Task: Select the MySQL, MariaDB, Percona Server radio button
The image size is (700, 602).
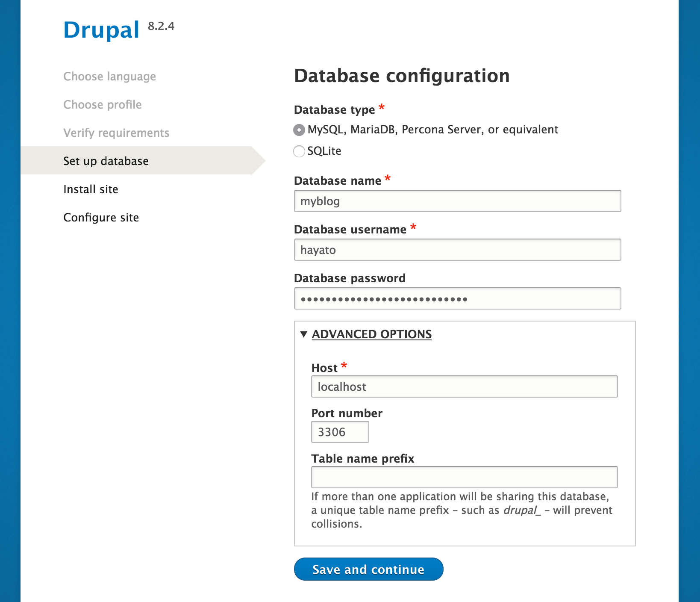Action: 299,130
